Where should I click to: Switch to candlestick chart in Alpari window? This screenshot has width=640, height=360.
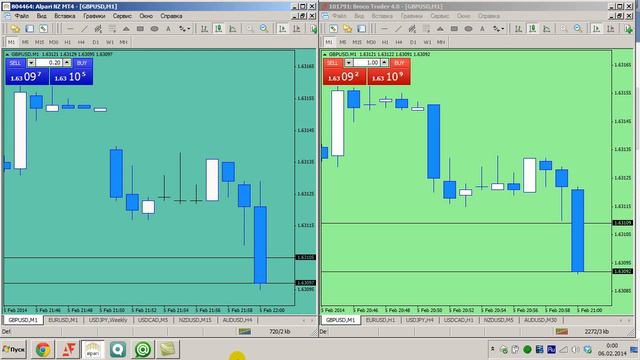click(218, 29)
